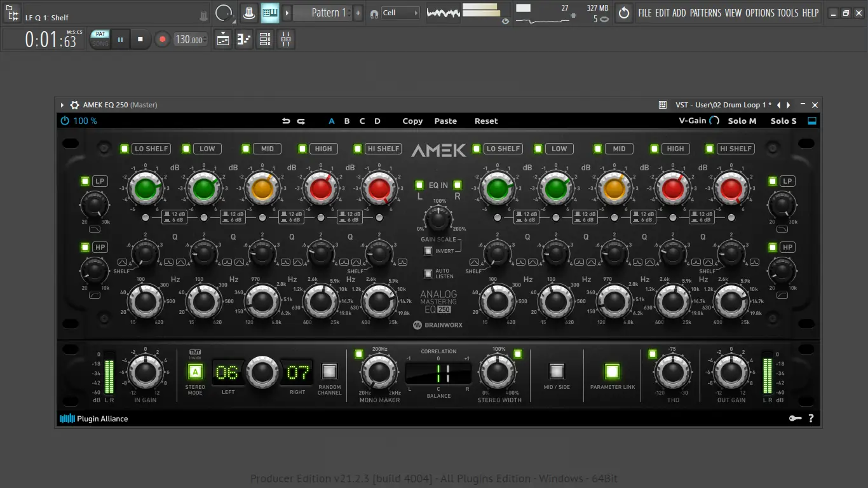Add a new pattern with plus button
The width and height of the screenshot is (868, 488).
[358, 13]
